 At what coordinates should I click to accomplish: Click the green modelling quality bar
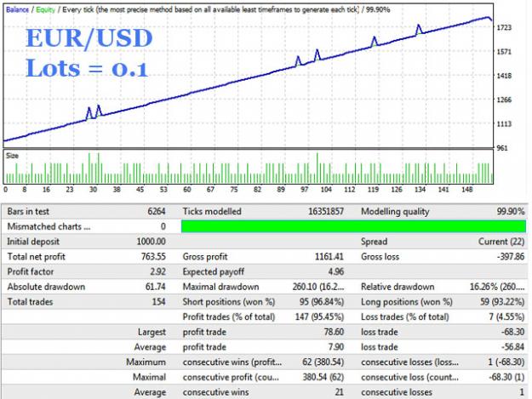coord(353,226)
